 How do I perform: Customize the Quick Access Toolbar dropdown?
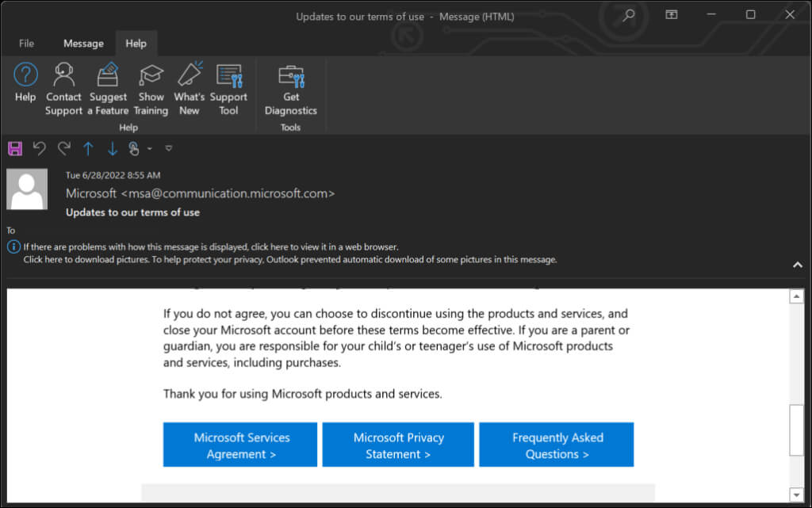coord(168,148)
